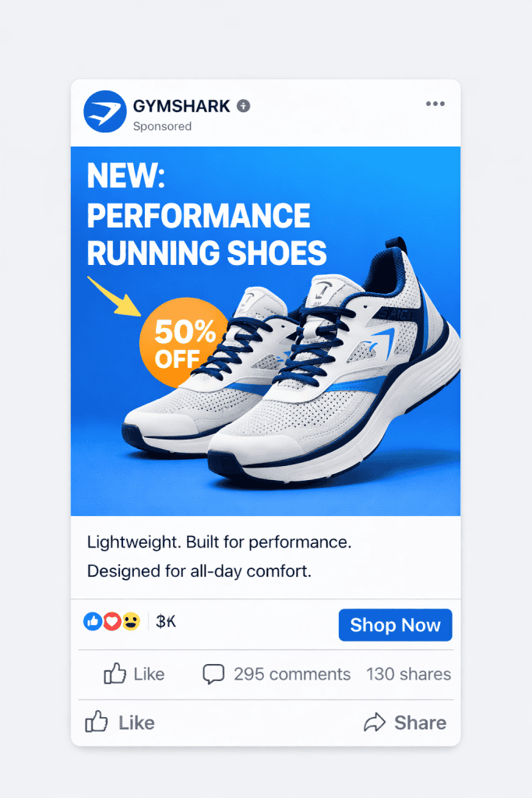The height and width of the screenshot is (798, 532).
Task: Click the curved Share arrow icon
Action: coord(375,722)
